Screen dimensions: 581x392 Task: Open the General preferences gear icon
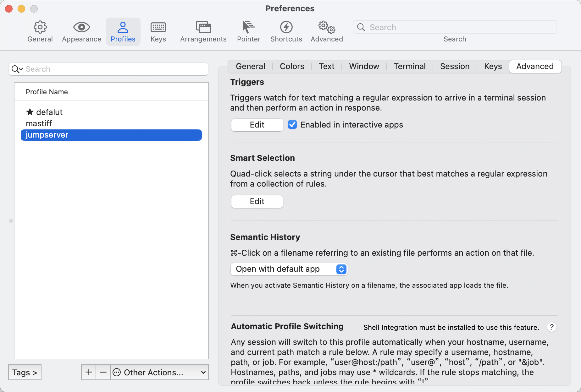[40, 31]
